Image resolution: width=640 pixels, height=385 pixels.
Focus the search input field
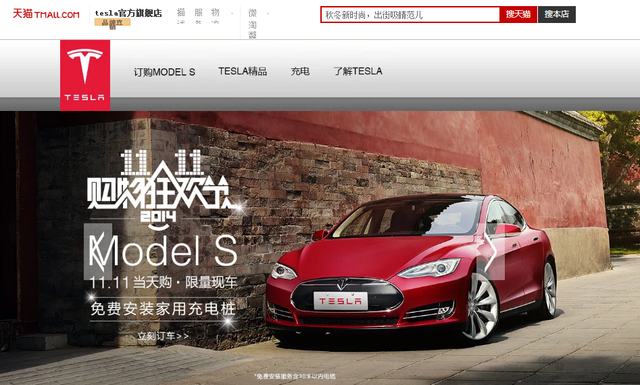coord(410,15)
